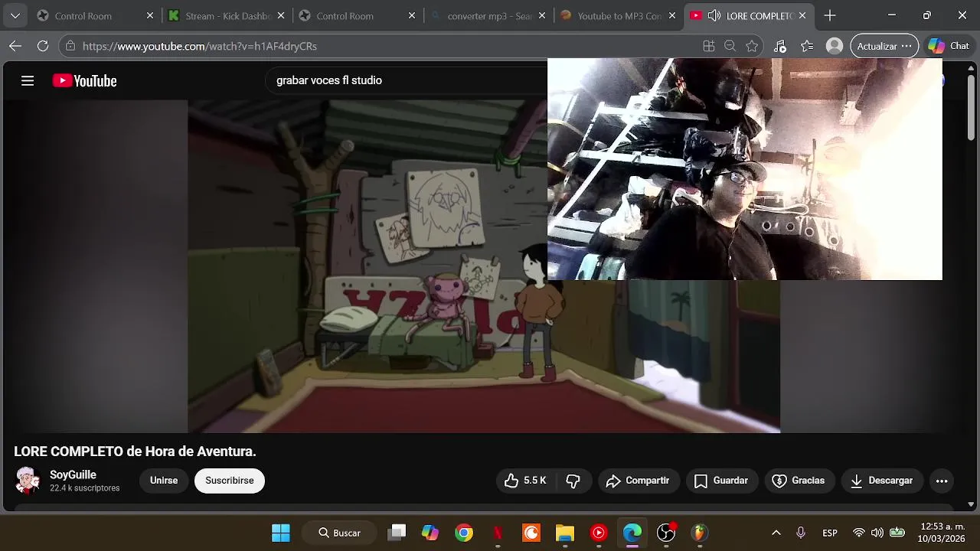This screenshot has height=551, width=980.
Task: Click the YouTube search box
Action: pos(406,80)
